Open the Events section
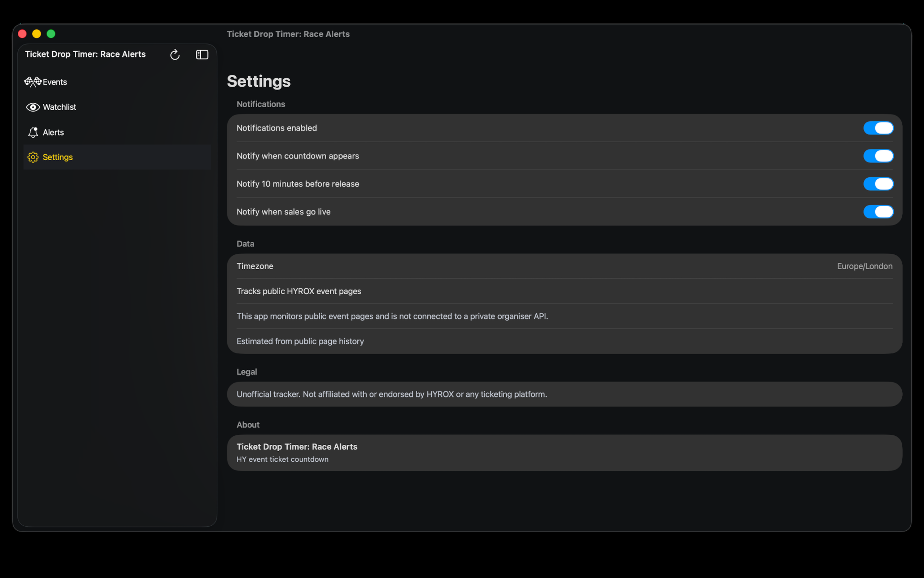This screenshot has width=924, height=578. 117,82
